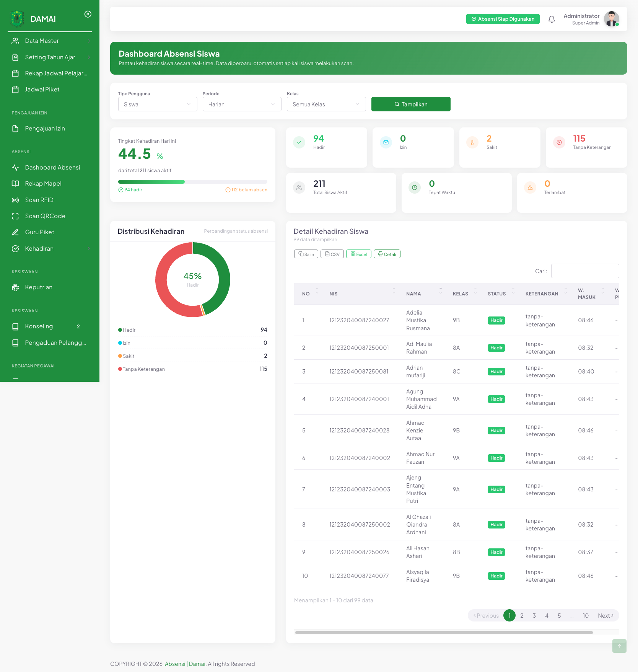Click the Rekap Mapel book icon
The height and width of the screenshot is (672, 638).
[x=15, y=184]
